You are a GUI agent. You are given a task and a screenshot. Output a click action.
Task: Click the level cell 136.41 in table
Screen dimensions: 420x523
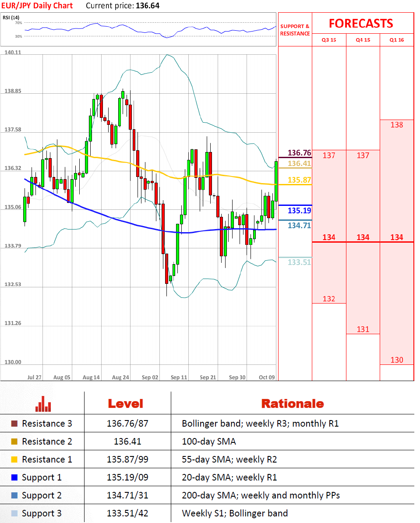tap(127, 442)
